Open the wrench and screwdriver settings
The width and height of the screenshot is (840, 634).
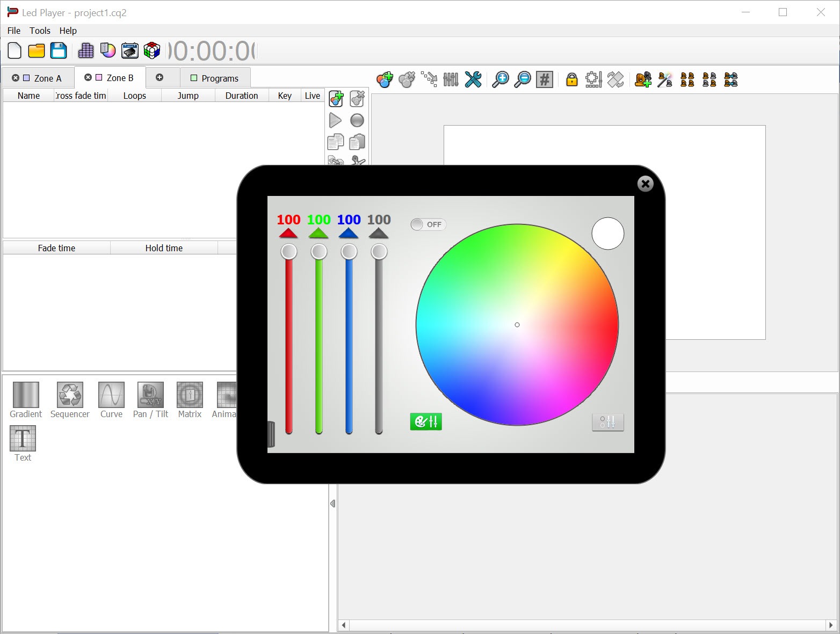pos(473,79)
